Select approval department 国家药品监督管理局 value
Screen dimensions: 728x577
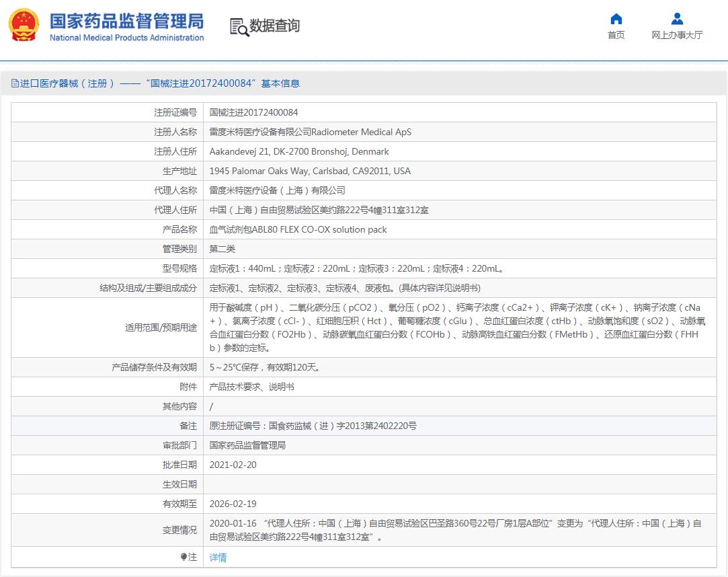coord(247,445)
